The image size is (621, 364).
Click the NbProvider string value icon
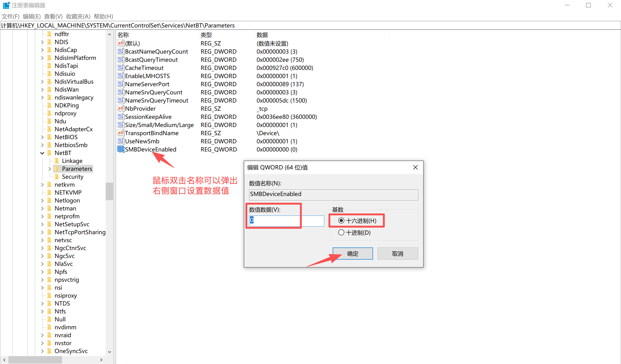tap(121, 109)
